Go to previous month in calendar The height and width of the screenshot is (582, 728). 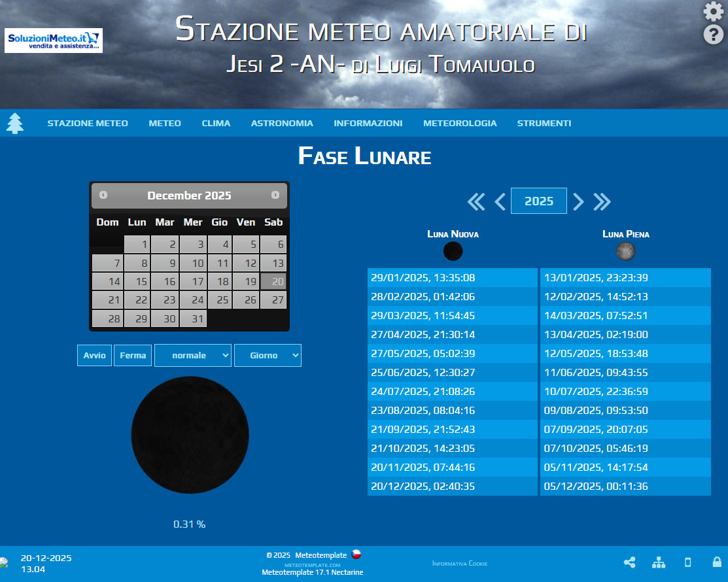click(x=103, y=195)
